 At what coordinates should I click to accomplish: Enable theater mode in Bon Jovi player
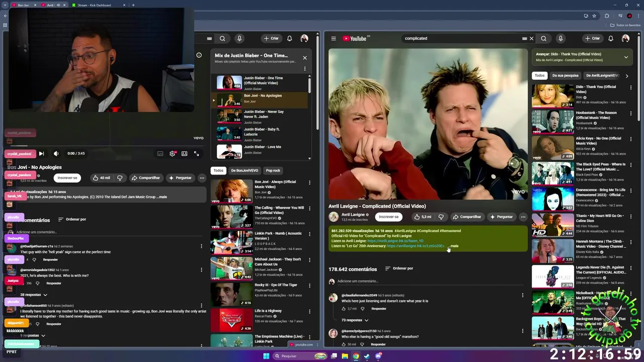(184, 154)
